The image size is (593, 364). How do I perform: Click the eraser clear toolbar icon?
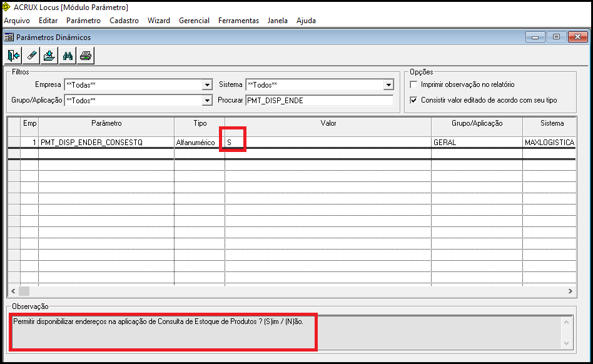pos(31,56)
